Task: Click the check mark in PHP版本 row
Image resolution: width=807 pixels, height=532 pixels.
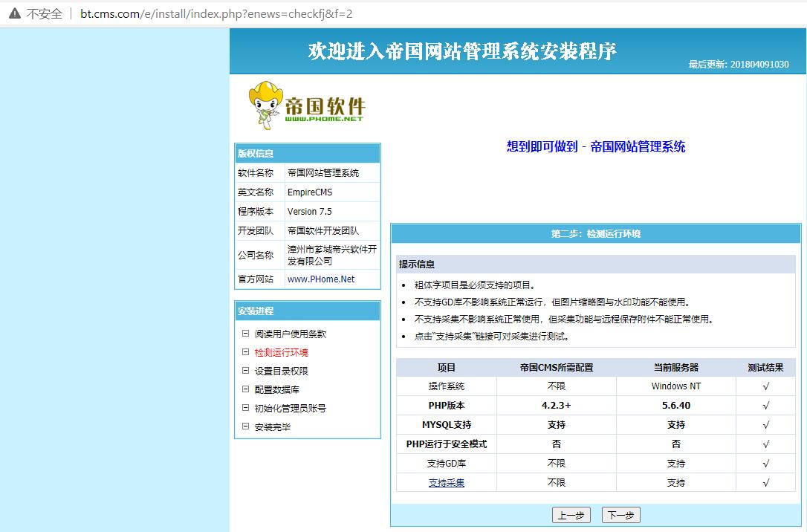Action: point(766,406)
